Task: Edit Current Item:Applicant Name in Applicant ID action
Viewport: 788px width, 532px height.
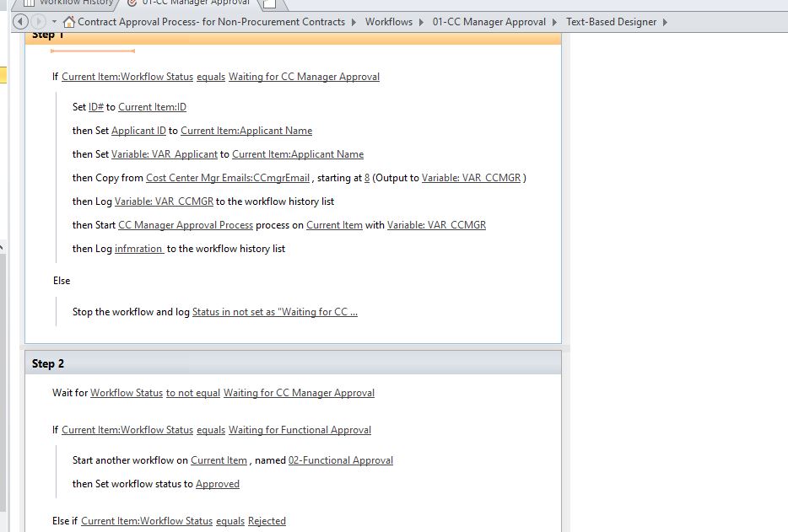Action: 246,131
